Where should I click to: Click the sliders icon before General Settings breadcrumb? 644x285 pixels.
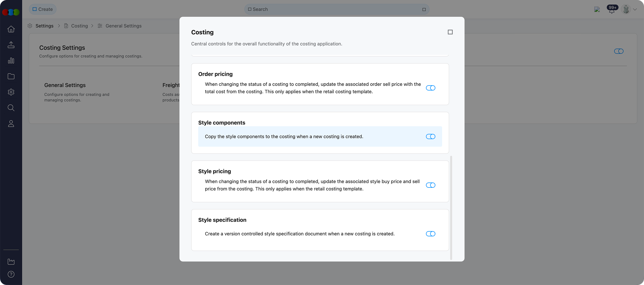100,26
